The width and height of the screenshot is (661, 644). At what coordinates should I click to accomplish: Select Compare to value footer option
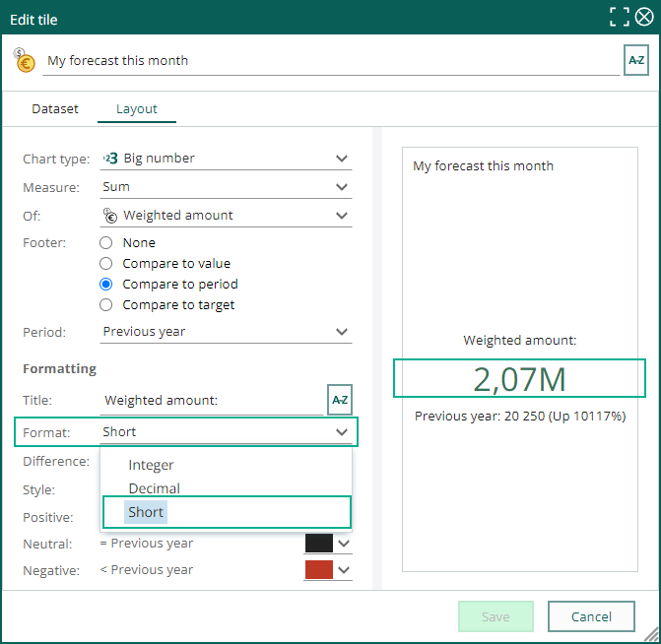pyautogui.click(x=105, y=264)
